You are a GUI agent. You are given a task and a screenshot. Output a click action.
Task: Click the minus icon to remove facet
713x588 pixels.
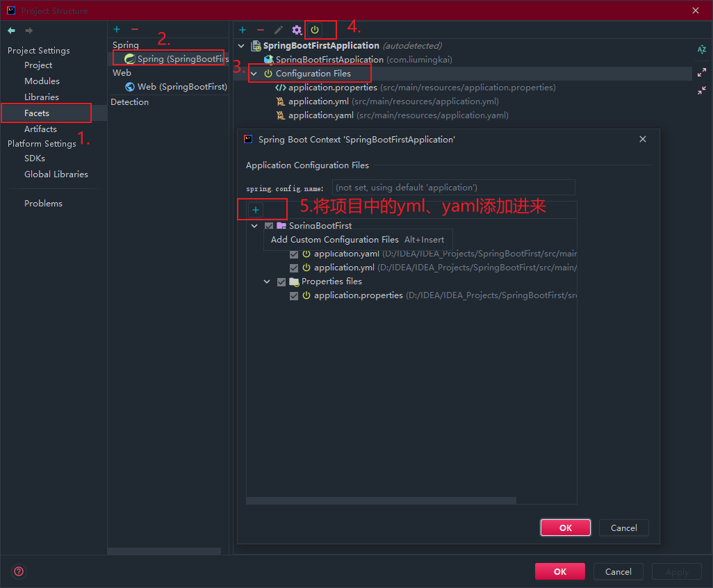135,29
